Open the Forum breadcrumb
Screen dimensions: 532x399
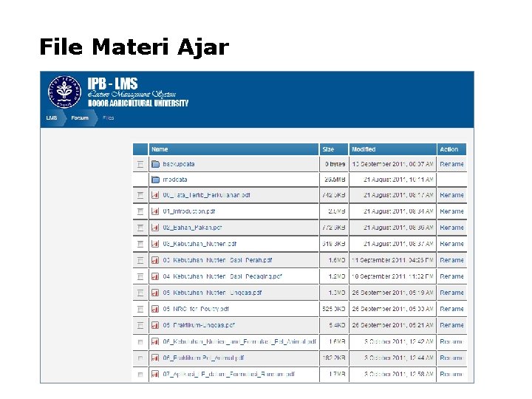[x=80, y=118]
